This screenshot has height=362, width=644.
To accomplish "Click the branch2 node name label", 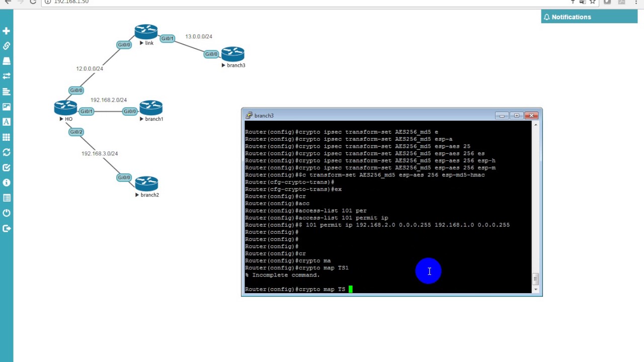I will pyautogui.click(x=149, y=195).
